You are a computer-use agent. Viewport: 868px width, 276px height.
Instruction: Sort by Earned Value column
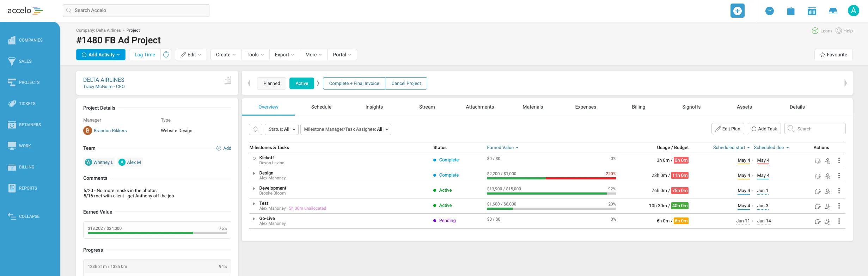502,148
